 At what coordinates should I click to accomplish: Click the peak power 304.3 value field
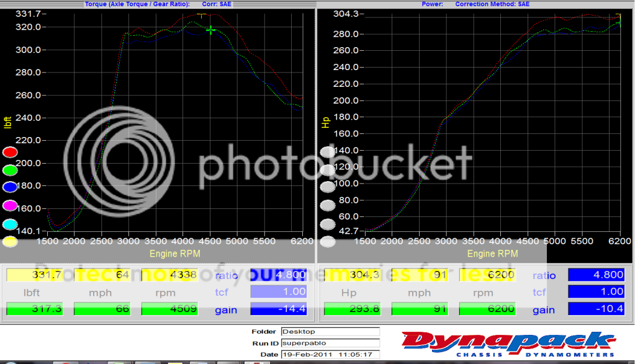[x=351, y=275]
